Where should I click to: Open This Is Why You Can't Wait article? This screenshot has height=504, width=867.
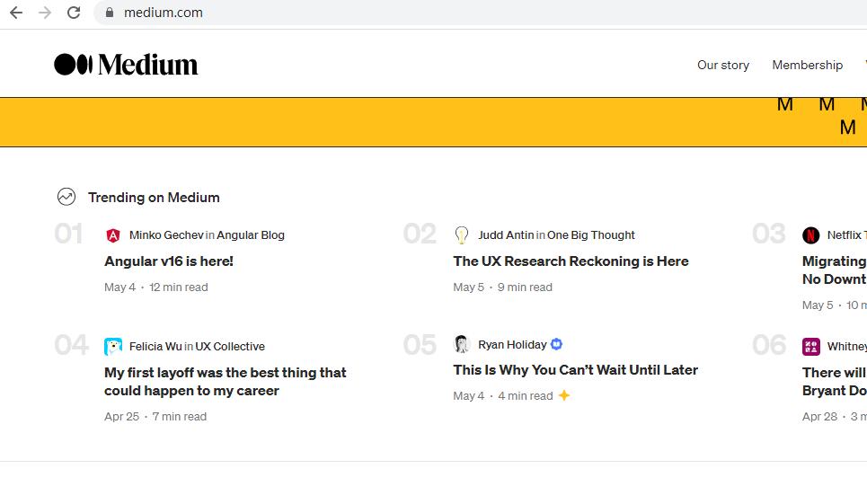pos(575,370)
